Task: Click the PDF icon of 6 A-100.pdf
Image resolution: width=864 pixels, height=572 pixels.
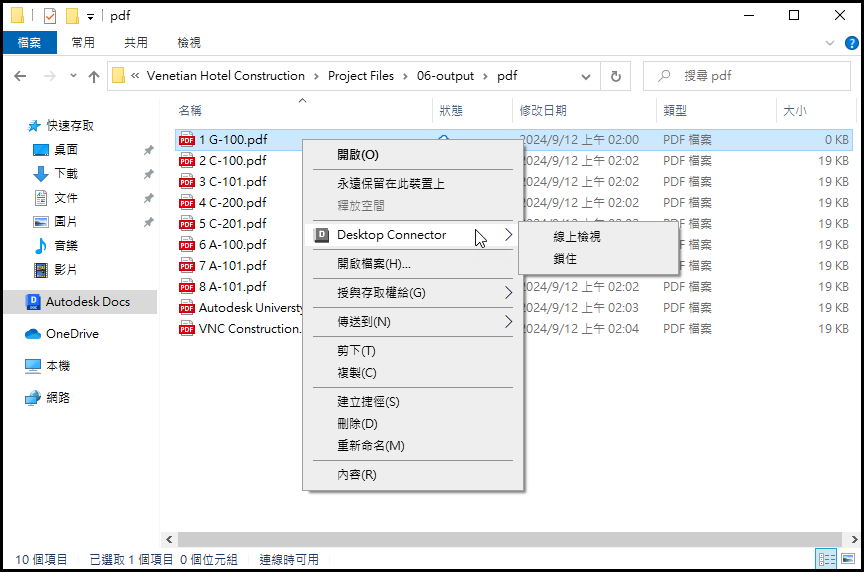Action: coord(187,245)
